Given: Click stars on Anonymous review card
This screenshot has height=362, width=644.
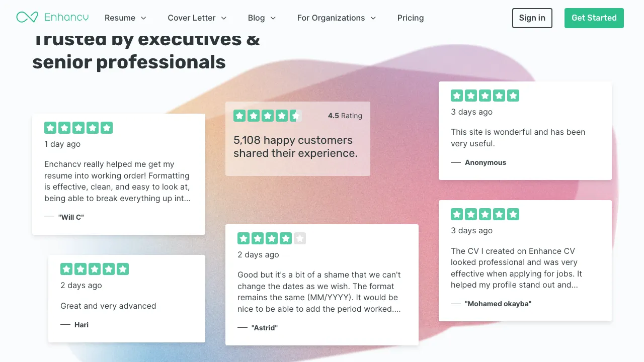Looking at the screenshot, I should 485,96.
